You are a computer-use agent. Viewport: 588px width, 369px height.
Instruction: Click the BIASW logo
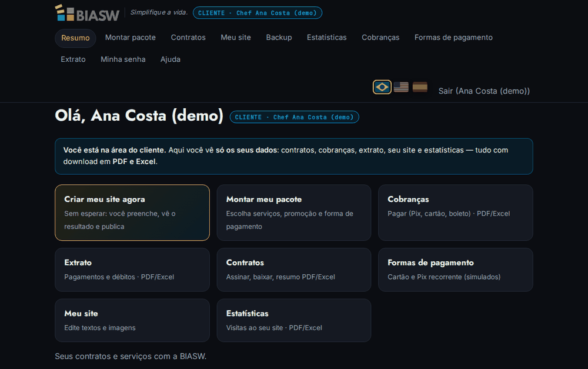tap(87, 13)
